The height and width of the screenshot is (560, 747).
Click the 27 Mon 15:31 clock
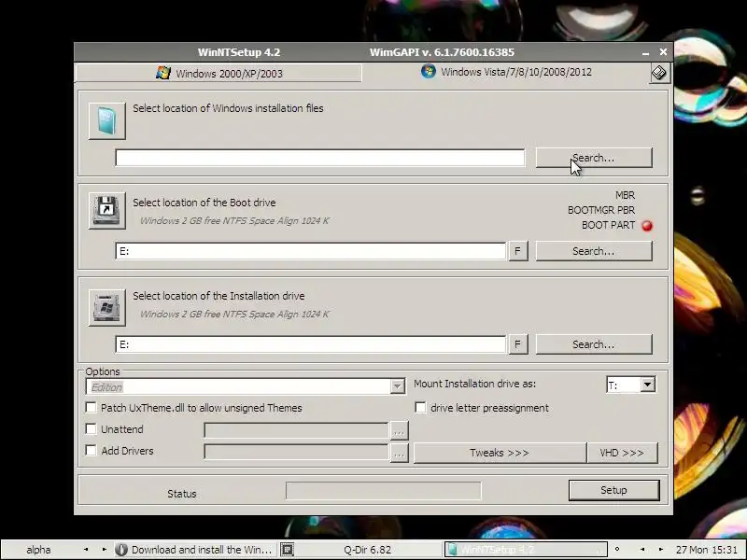pos(706,550)
